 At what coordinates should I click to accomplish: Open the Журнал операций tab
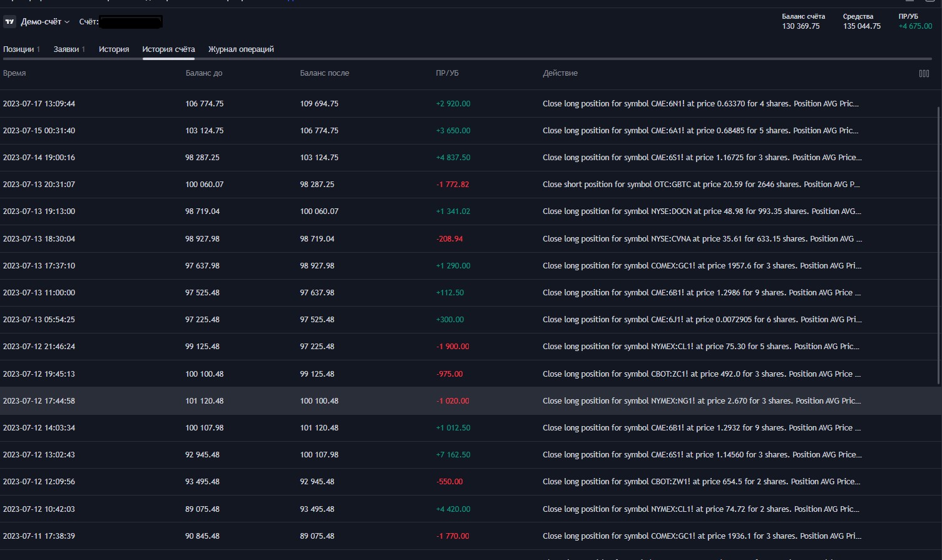pos(241,49)
